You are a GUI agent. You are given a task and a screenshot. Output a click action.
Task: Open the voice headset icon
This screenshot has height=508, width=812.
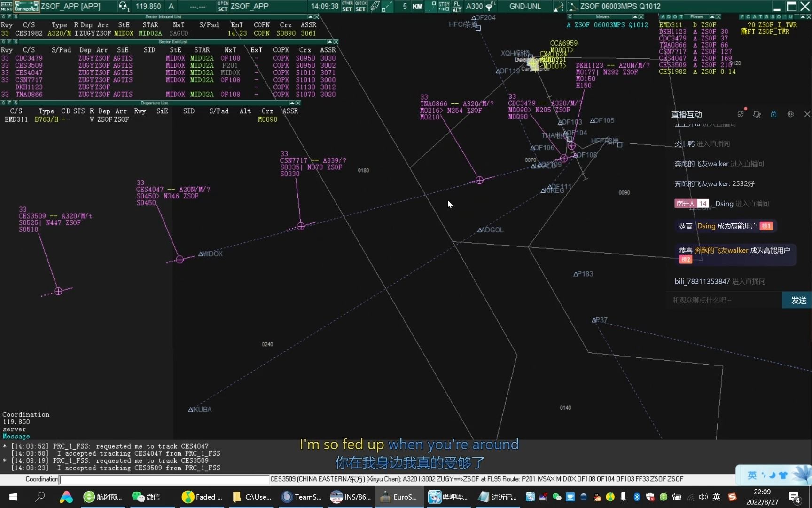[124, 6]
